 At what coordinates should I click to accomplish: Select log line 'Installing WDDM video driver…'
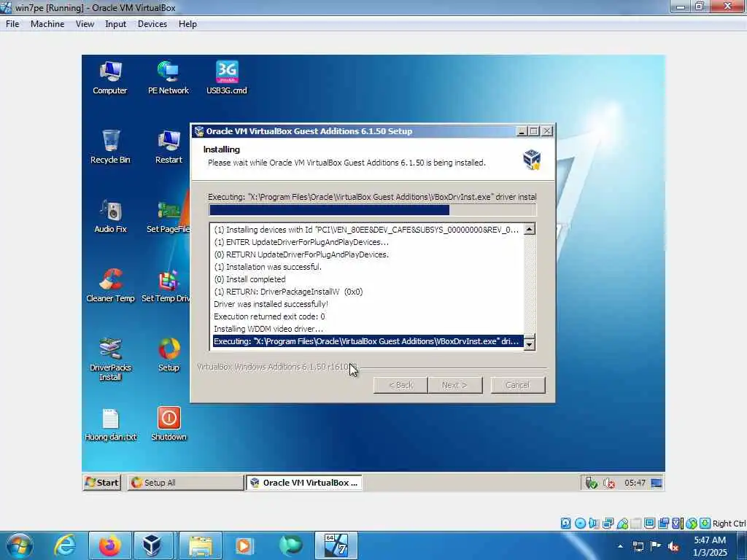pos(268,329)
